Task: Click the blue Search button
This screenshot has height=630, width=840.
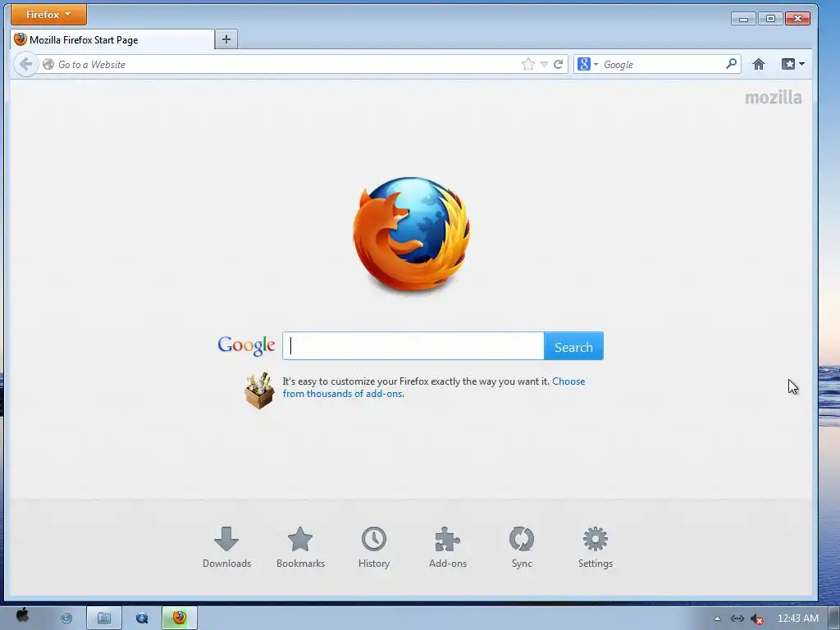Action: [x=573, y=346]
